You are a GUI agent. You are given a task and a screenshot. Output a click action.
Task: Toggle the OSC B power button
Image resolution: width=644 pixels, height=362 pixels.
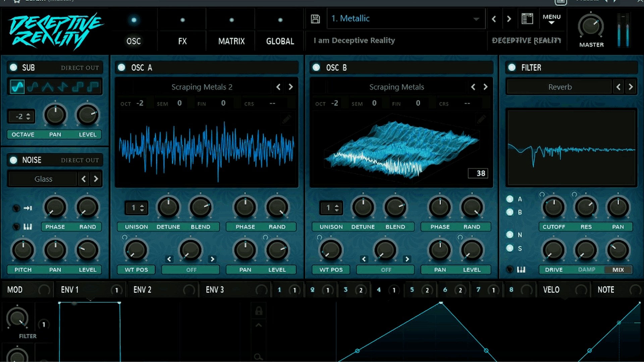[315, 67]
